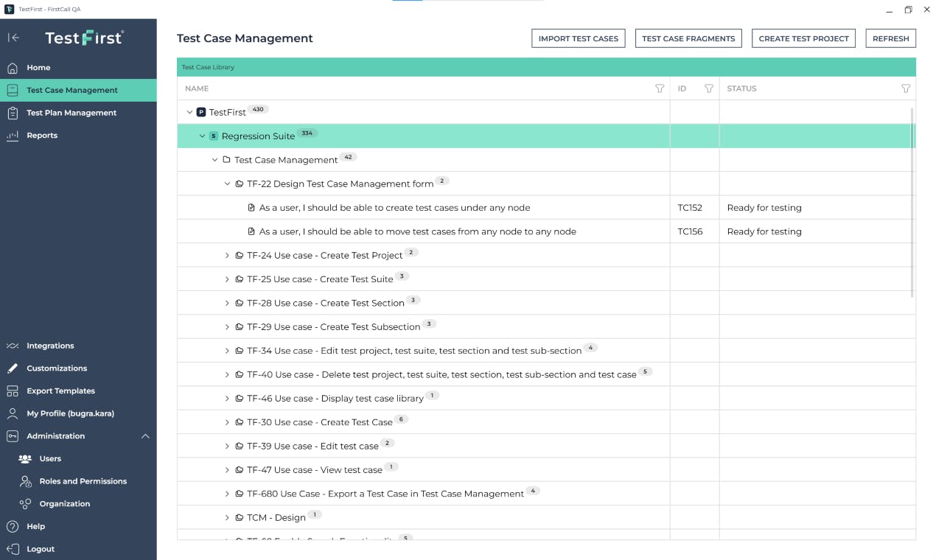Open the NAME column filter icon
This screenshot has height=560, width=936.
click(660, 88)
